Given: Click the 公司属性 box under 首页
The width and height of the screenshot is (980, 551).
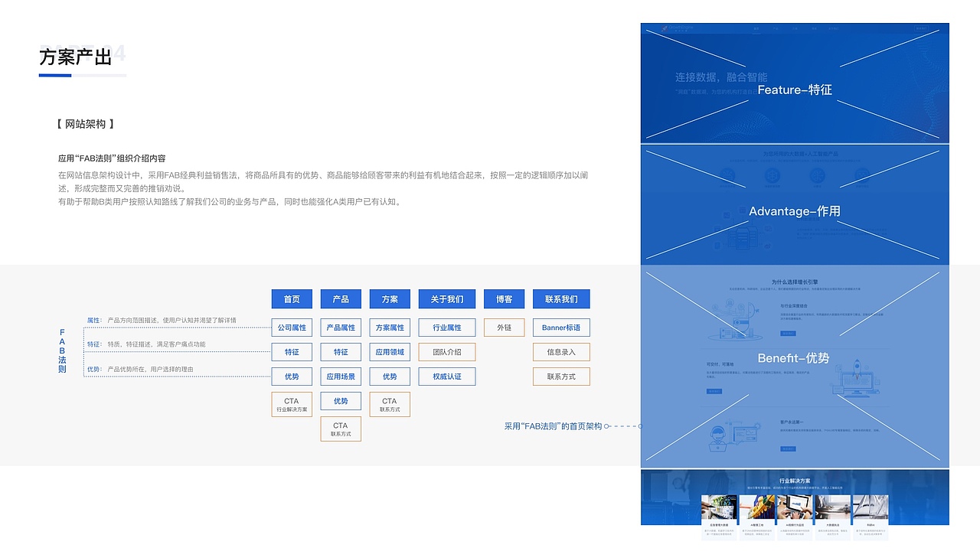Looking at the screenshot, I should (291, 328).
